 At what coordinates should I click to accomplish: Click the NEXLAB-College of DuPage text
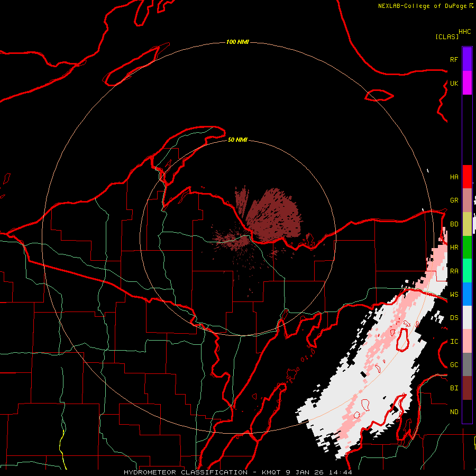pos(422,6)
